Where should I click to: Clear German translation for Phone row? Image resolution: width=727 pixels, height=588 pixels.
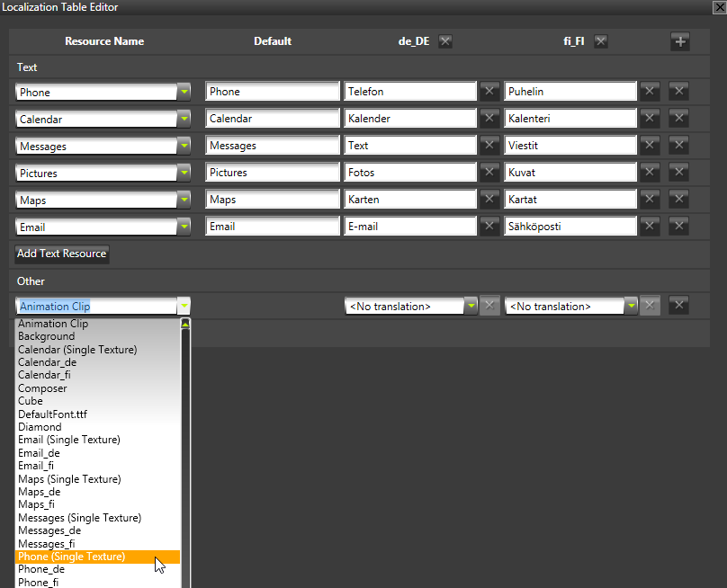pos(489,92)
